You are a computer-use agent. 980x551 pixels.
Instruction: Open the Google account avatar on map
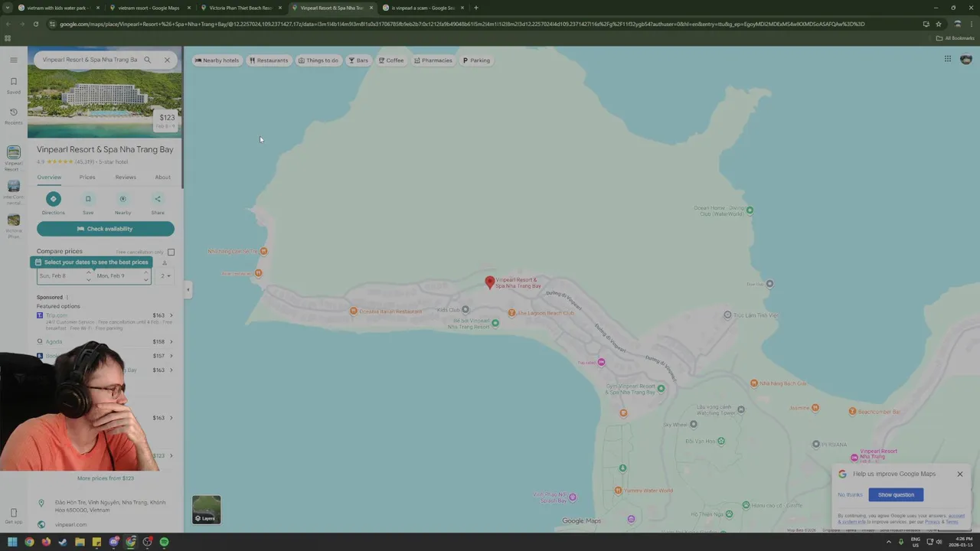[x=965, y=59]
